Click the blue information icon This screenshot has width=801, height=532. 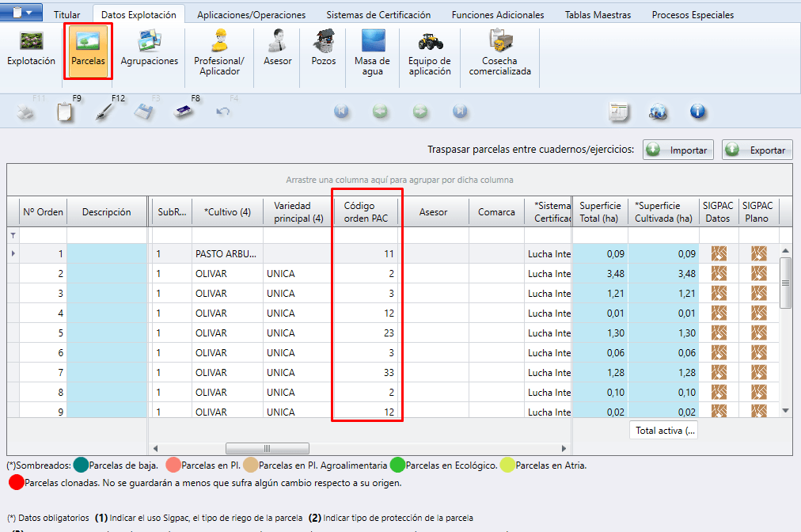pos(697,112)
